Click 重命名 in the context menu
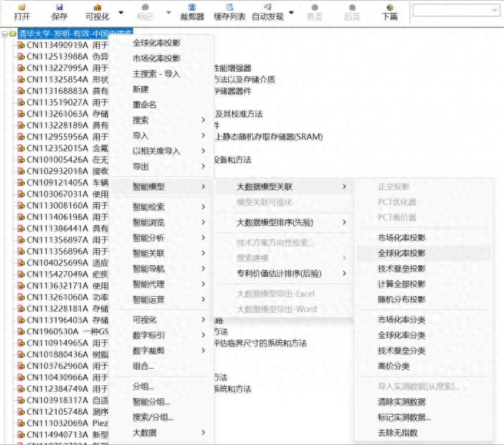504x445 pixels. tap(145, 105)
